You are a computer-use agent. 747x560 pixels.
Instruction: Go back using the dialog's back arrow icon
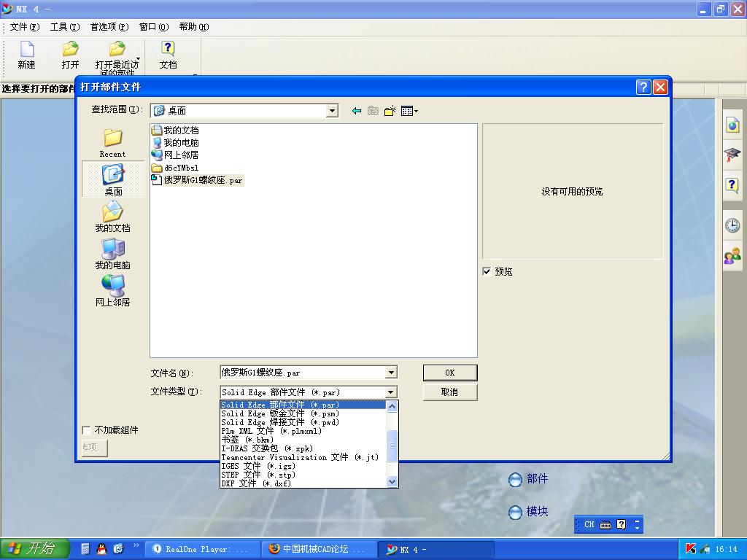(356, 111)
